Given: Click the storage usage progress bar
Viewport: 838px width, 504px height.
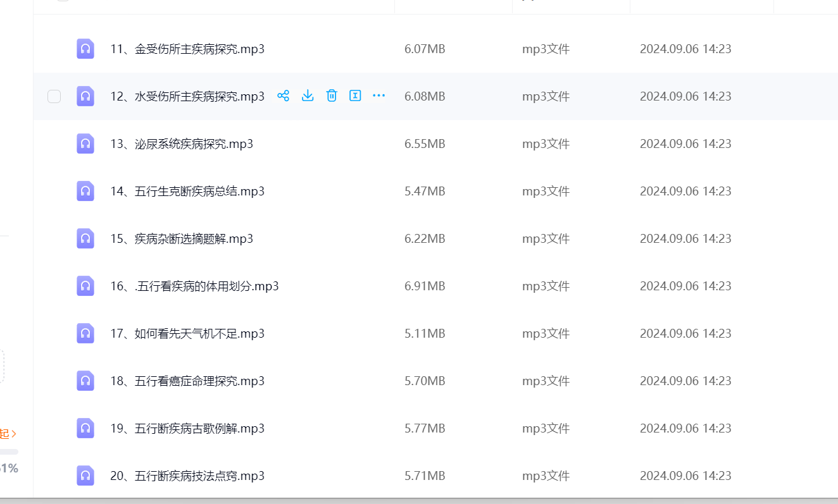Looking at the screenshot, I should (9, 452).
